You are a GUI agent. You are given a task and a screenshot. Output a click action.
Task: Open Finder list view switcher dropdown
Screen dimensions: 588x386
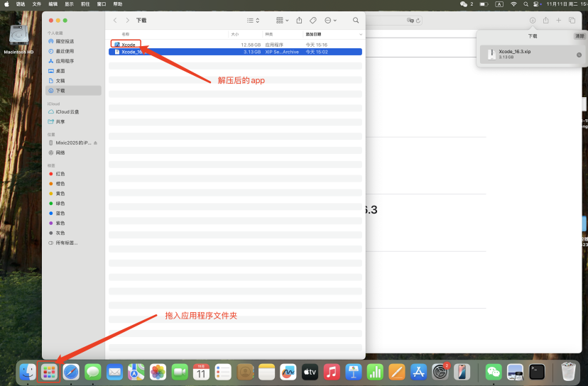point(253,21)
